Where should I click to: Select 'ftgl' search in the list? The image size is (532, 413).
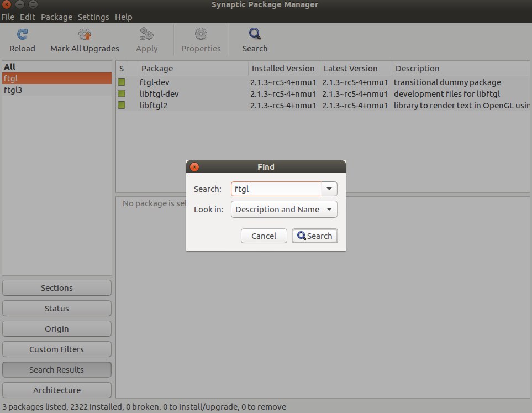pyautogui.click(x=57, y=78)
